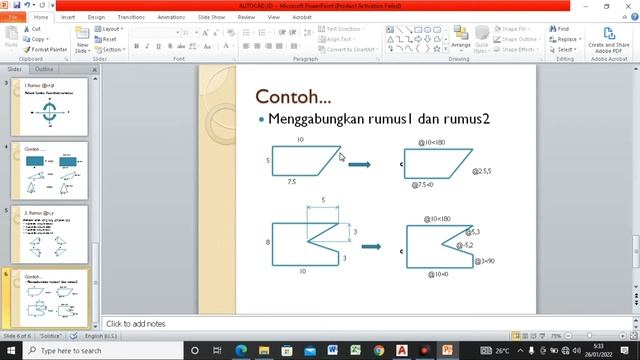Click the Reset slide button
This screenshot has width=640, height=360.
coord(105,39)
